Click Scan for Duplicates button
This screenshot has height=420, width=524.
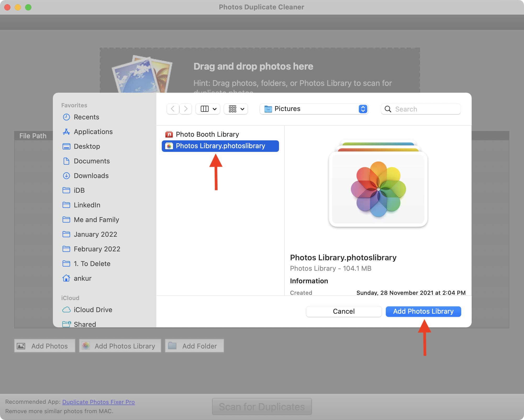(262, 407)
